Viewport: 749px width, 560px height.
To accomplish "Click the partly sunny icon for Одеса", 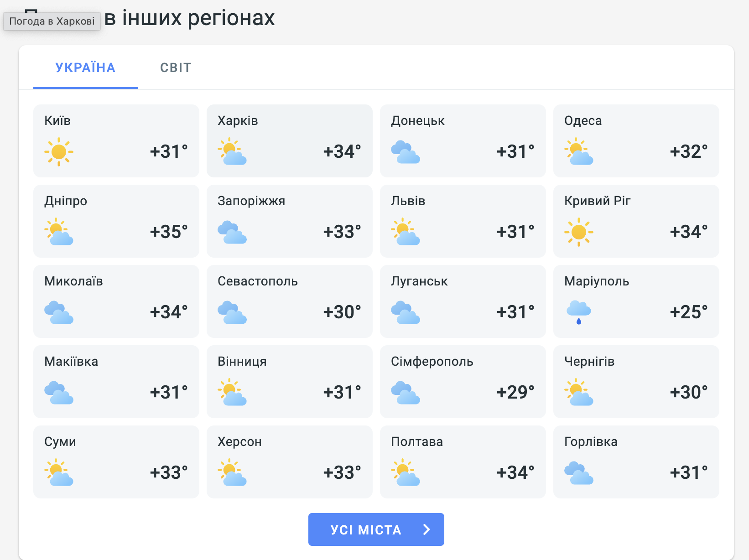I will tap(578, 152).
